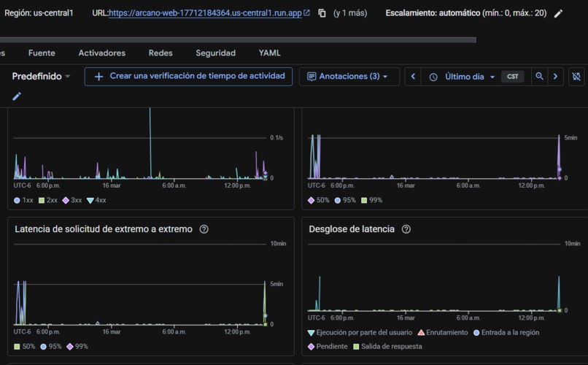Image resolution: width=588 pixels, height=365 pixels.
Task: Click the 'Desglose de latencia' chart title
Action: [x=352, y=229]
